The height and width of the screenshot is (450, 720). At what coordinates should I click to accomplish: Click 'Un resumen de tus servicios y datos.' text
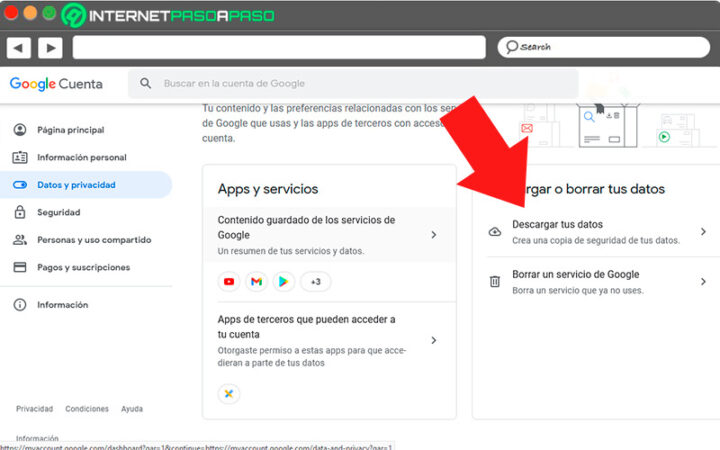291,251
